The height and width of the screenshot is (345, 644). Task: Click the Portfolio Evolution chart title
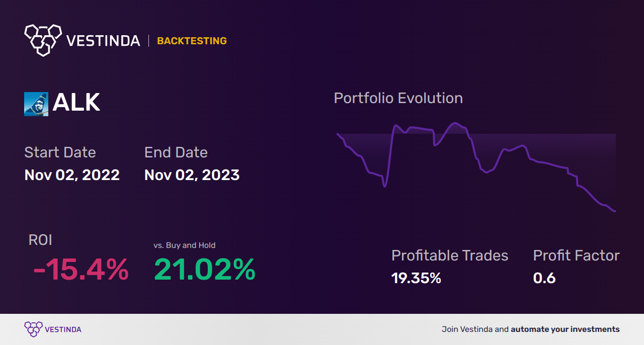point(398,98)
